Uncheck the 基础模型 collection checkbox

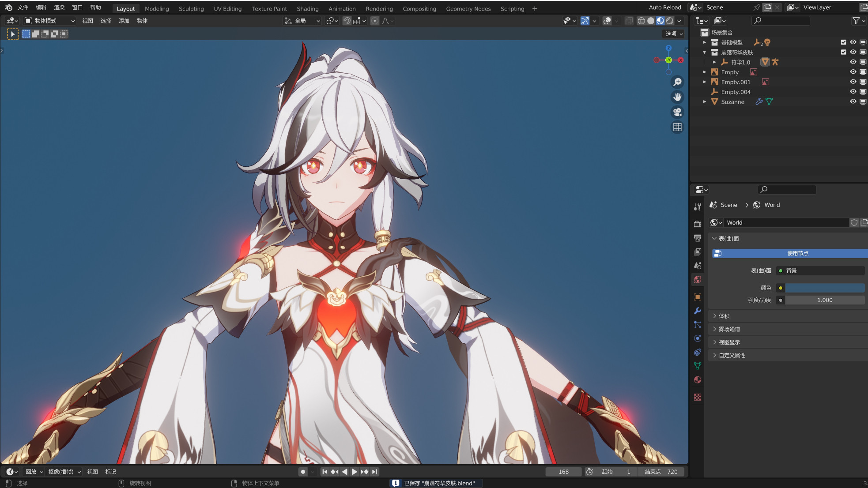point(843,42)
